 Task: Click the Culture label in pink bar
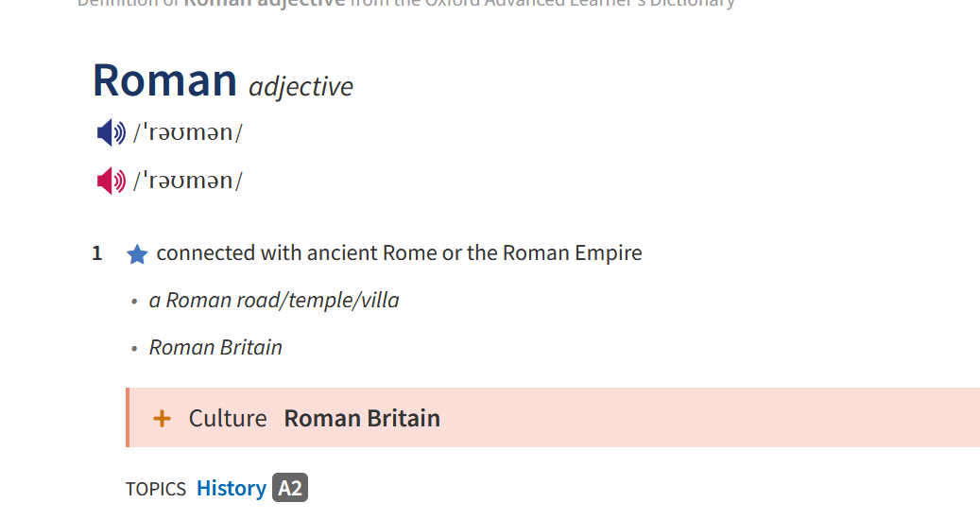228,418
